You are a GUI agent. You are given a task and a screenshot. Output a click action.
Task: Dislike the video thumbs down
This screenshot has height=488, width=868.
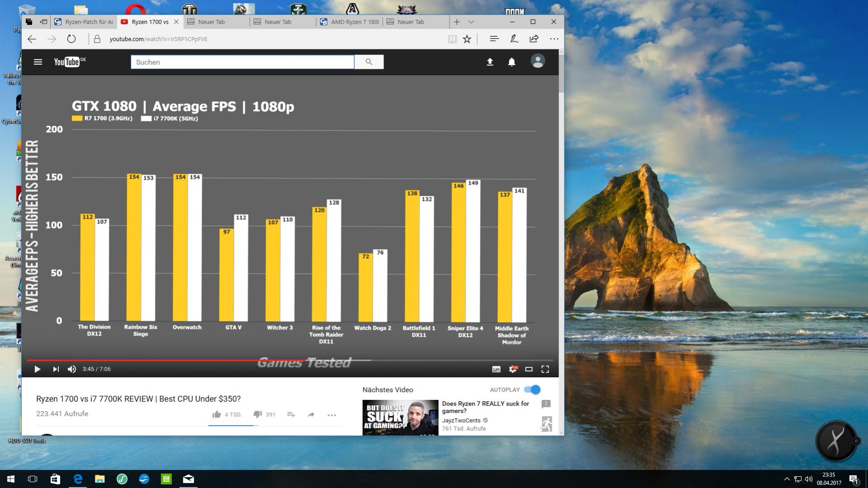click(x=257, y=414)
